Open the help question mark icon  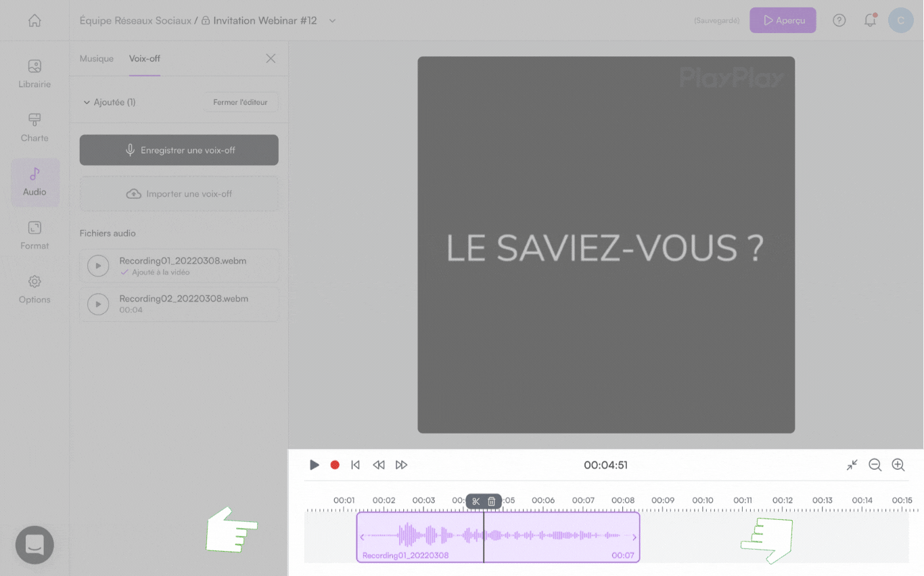point(839,20)
